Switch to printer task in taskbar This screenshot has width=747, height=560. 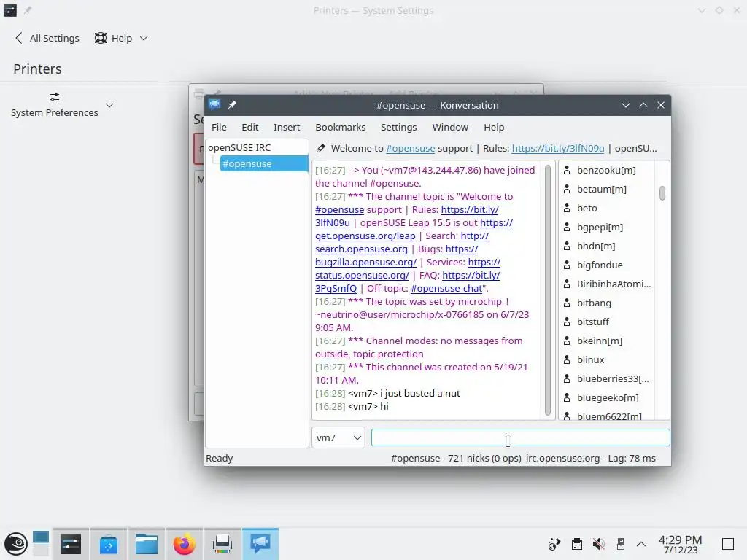click(222, 544)
